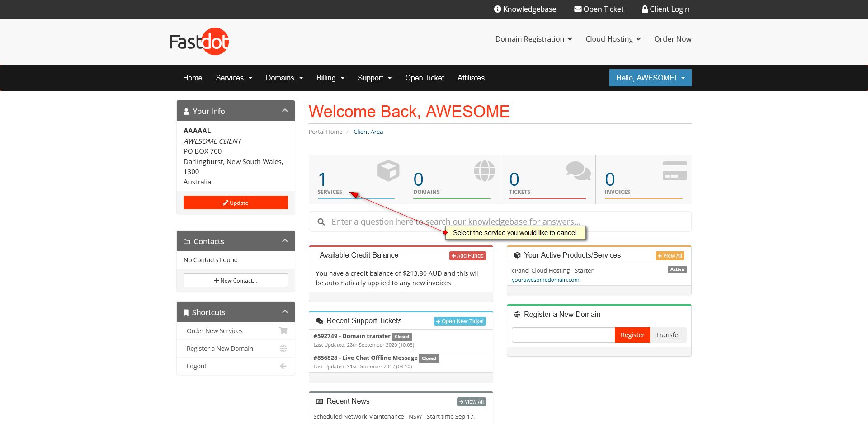This screenshot has height=424, width=868.
Task: Expand the Billing menu
Action: (330, 78)
